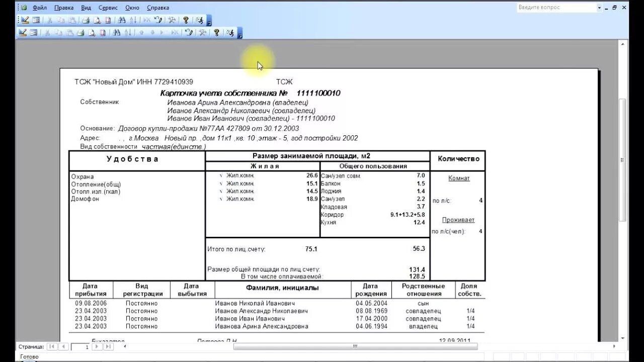Click the sort ascending icon in lower toolbar

(127, 33)
